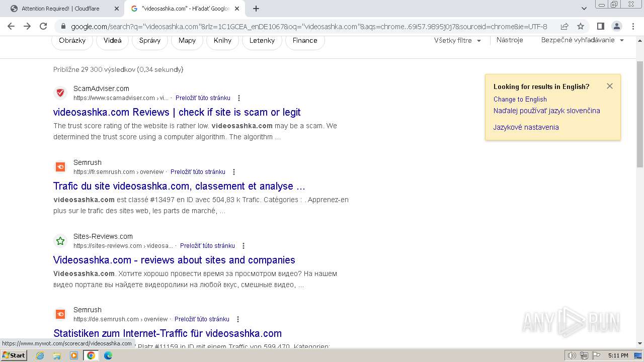The width and height of the screenshot is (644, 362).
Task: Open the Action Center flag in the tray
Action: [596, 355]
